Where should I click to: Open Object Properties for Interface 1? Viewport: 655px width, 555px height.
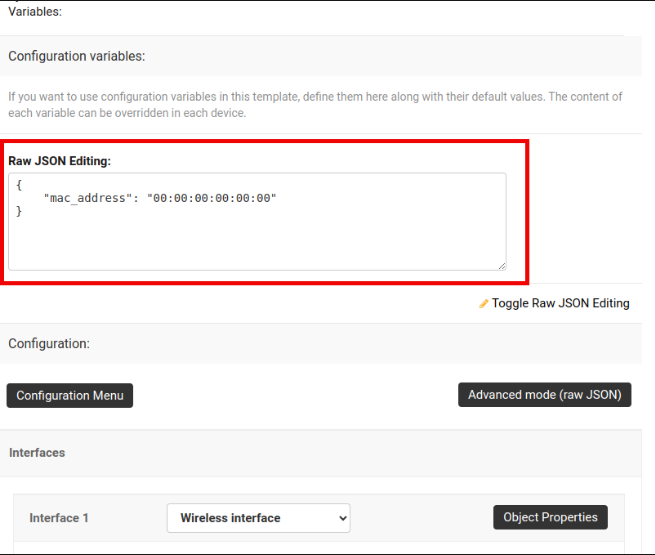click(x=550, y=517)
